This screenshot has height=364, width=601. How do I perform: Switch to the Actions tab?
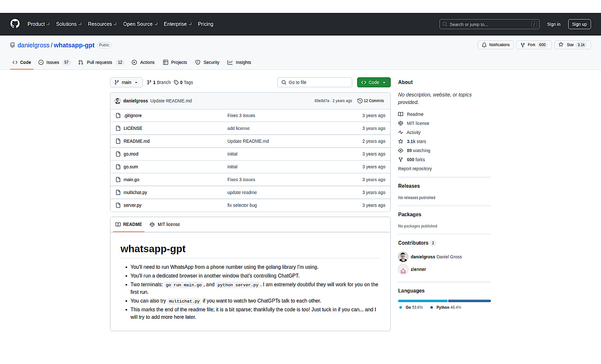pos(143,62)
